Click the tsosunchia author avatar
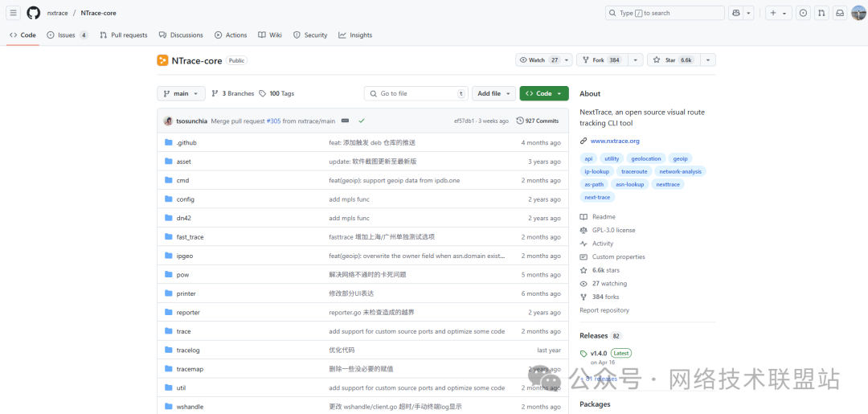868x414 pixels. 168,121
